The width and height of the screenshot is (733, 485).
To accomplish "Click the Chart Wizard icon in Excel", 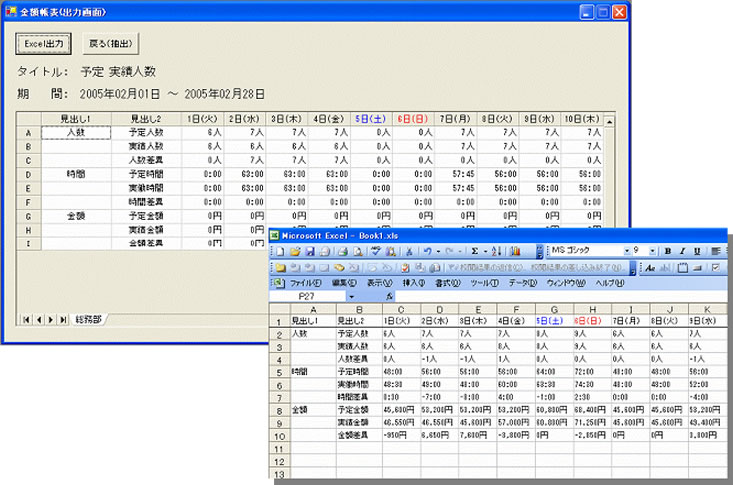I will point(515,251).
